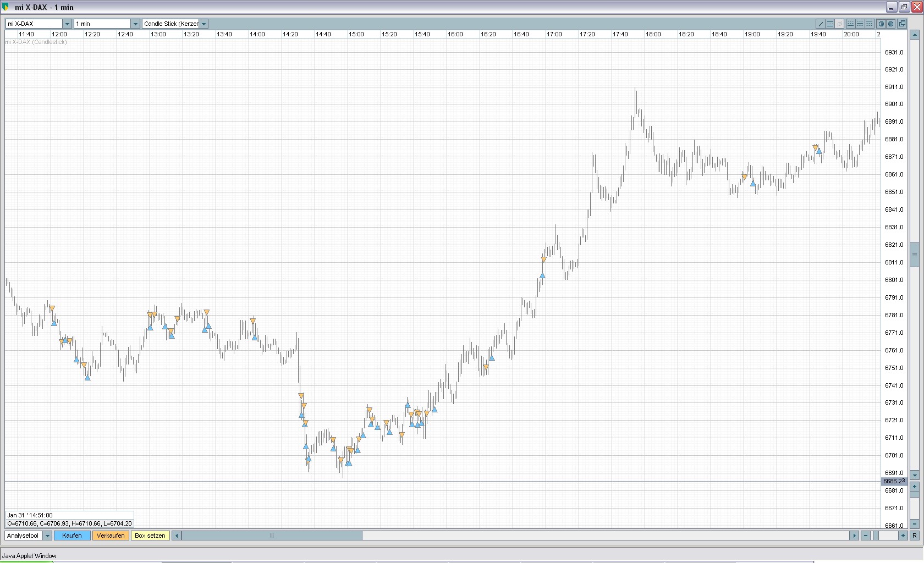Screen dimensions: 924x563
Task: Click the Analysetool selector label
Action: tap(24, 536)
